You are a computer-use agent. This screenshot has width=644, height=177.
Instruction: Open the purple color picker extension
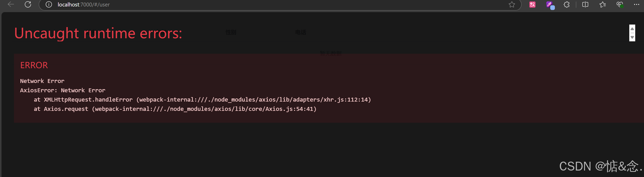[x=550, y=5]
